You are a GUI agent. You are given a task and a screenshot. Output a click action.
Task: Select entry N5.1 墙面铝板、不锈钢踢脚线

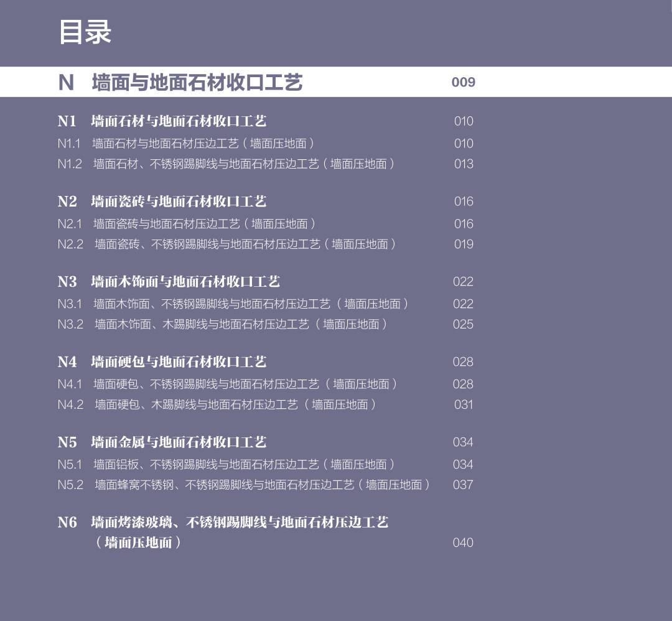(x=226, y=464)
